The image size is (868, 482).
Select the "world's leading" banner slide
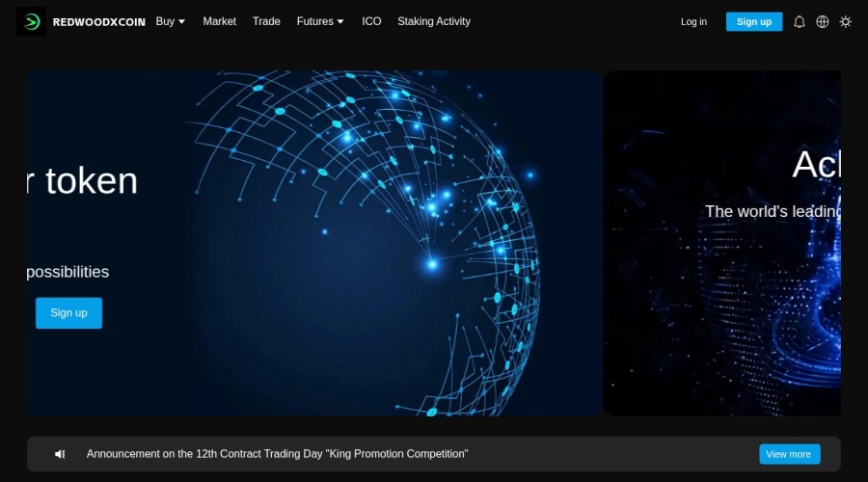[721, 243]
